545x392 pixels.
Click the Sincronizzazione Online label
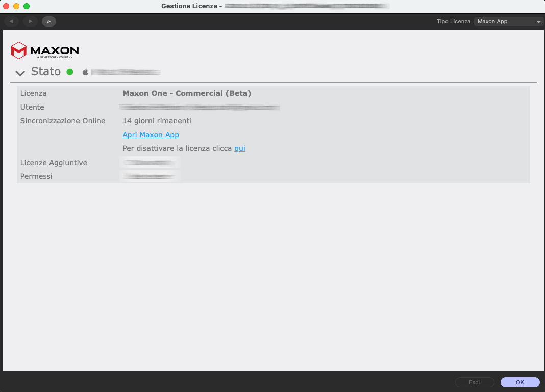(x=63, y=121)
